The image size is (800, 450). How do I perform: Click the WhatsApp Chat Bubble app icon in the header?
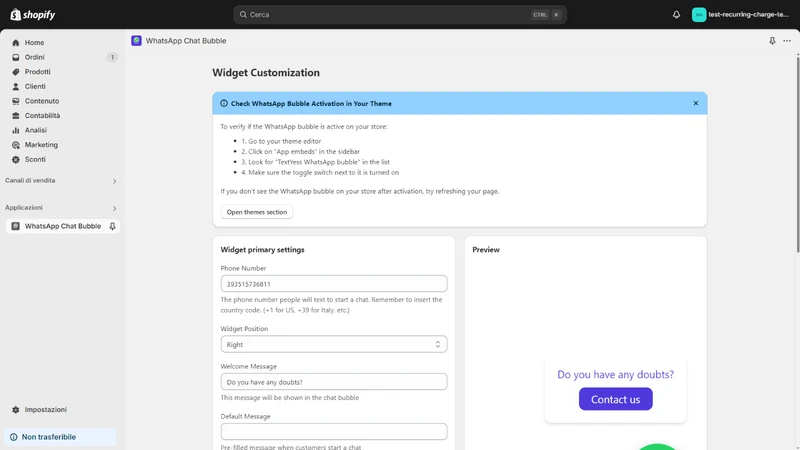point(136,41)
